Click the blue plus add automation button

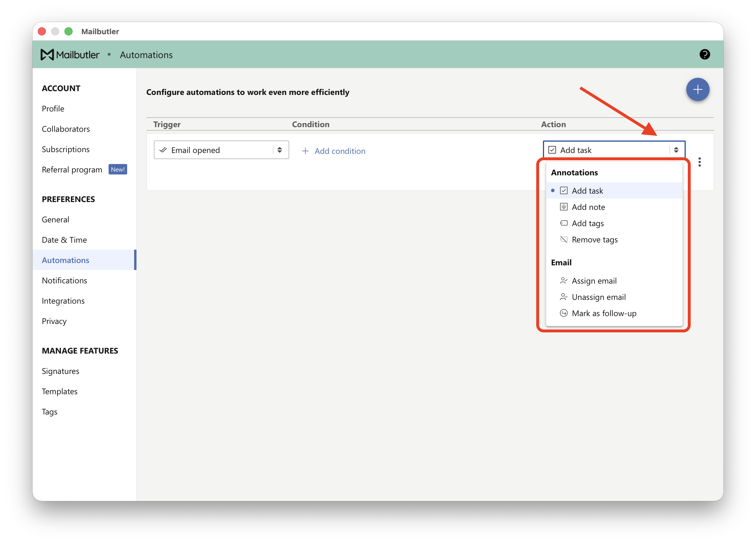[697, 89]
